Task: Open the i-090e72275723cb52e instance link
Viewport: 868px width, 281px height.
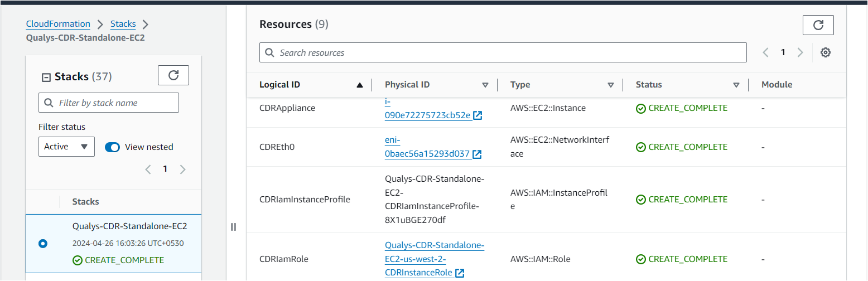Action: click(x=428, y=109)
